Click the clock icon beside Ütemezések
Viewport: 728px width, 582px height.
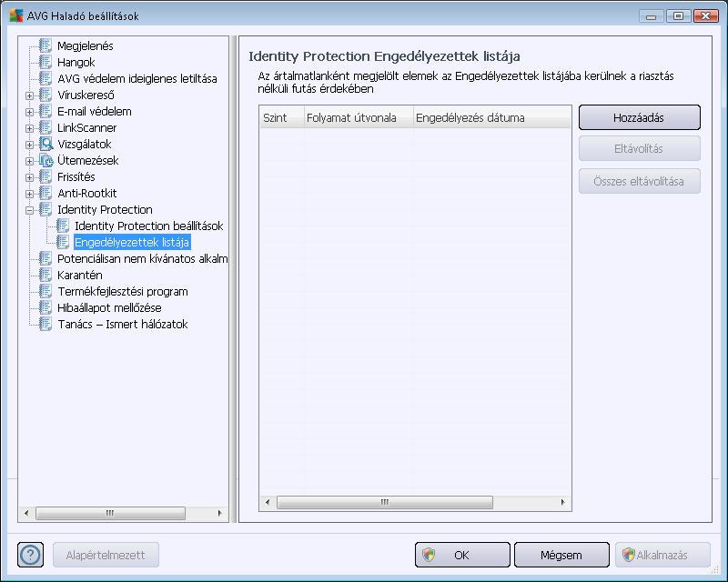46,160
